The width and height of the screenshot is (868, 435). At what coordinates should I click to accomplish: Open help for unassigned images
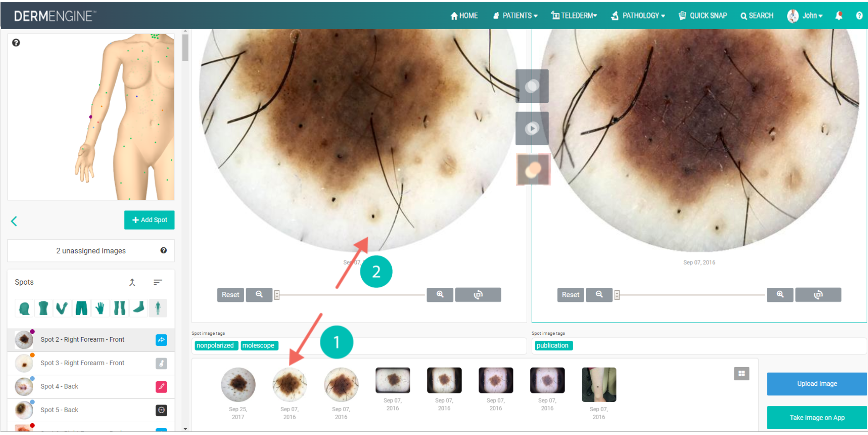[164, 251]
